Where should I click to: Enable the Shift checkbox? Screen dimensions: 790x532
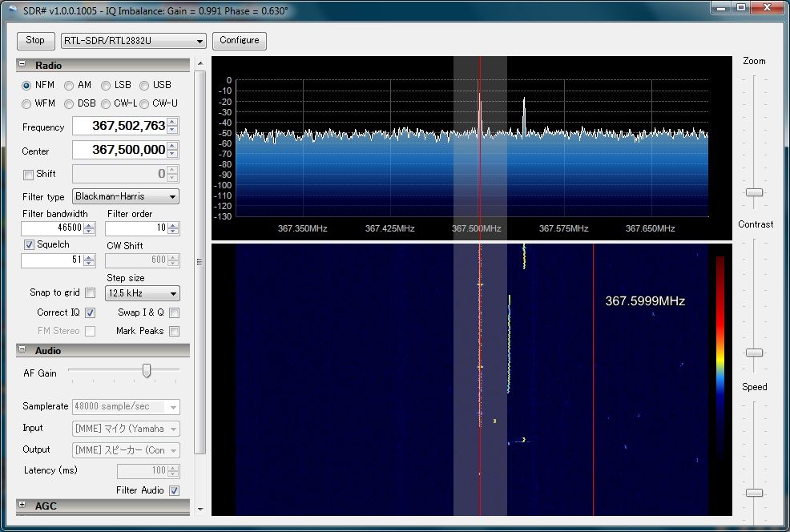[x=29, y=175]
